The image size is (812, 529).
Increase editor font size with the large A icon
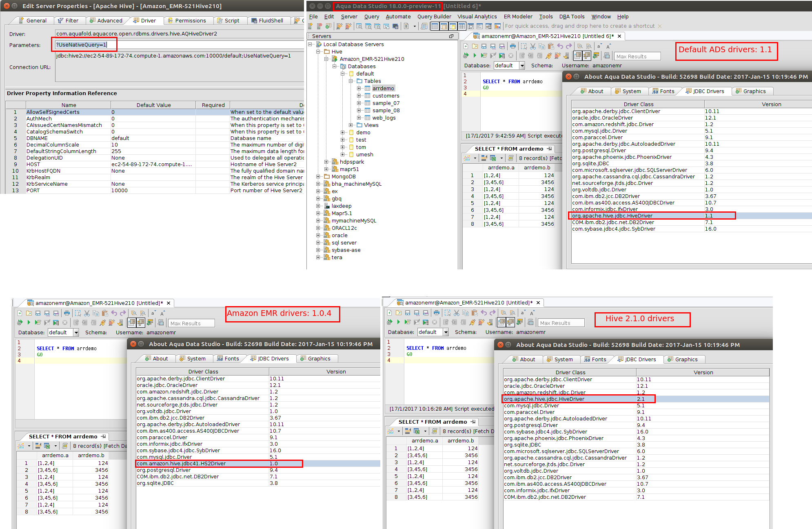[608, 47]
